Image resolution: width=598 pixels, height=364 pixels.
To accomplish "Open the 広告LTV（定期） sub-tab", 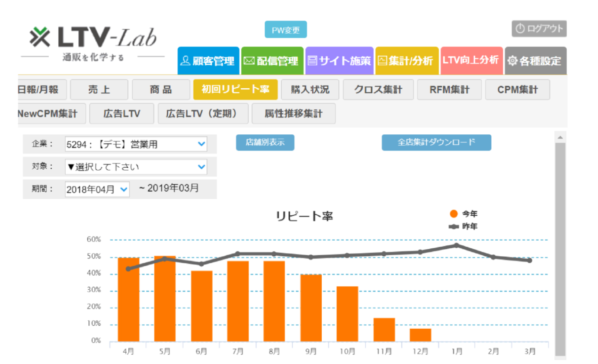I will pyautogui.click(x=203, y=114).
